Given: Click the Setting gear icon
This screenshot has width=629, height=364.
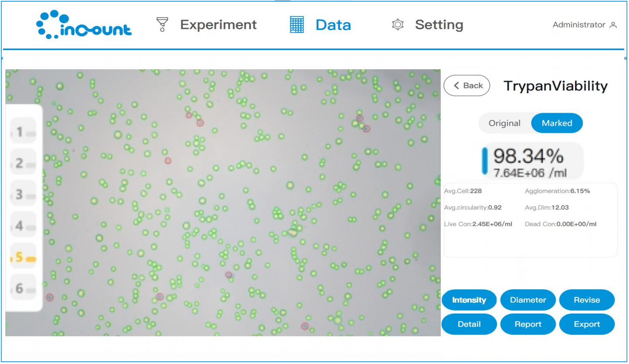Looking at the screenshot, I should point(397,25).
